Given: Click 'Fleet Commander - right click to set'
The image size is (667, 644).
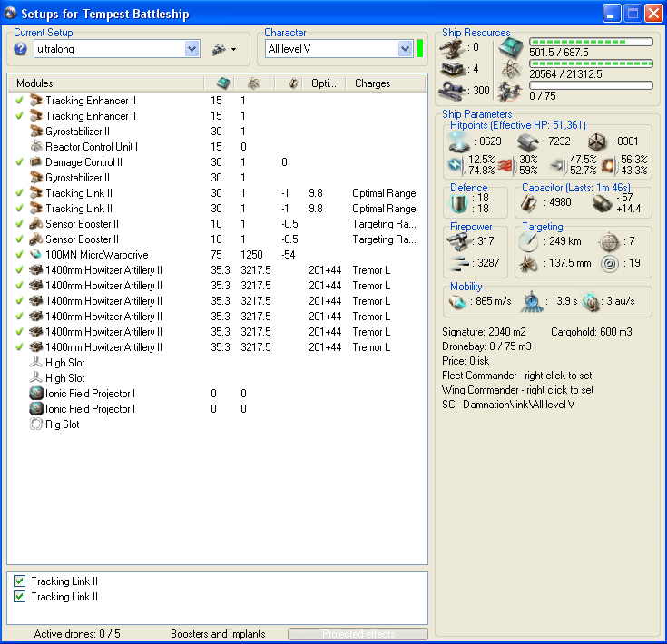Looking at the screenshot, I should (x=517, y=376).
